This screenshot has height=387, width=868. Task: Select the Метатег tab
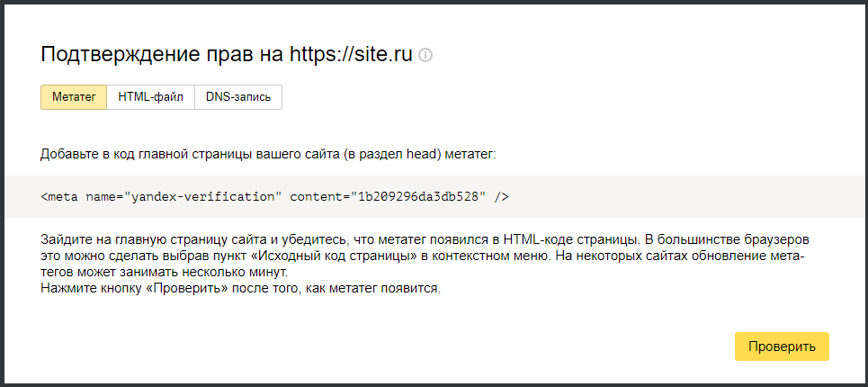pos(74,97)
